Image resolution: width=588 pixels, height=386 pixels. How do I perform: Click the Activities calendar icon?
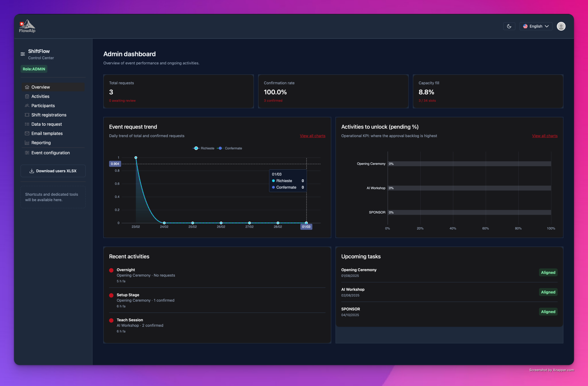tap(27, 96)
